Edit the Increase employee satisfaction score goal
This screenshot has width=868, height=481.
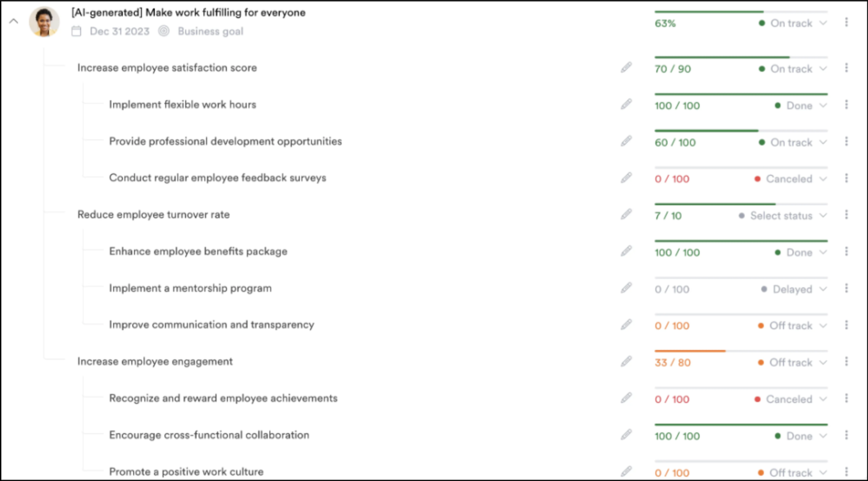[627, 67]
